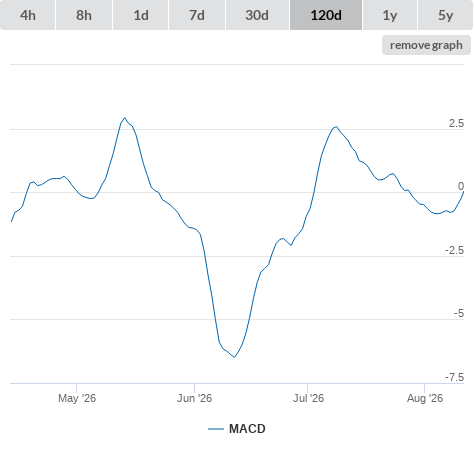Viewport: 474px width, 455px height.
Task: Click the lowest MACD trough in June
Action: click(234, 357)
